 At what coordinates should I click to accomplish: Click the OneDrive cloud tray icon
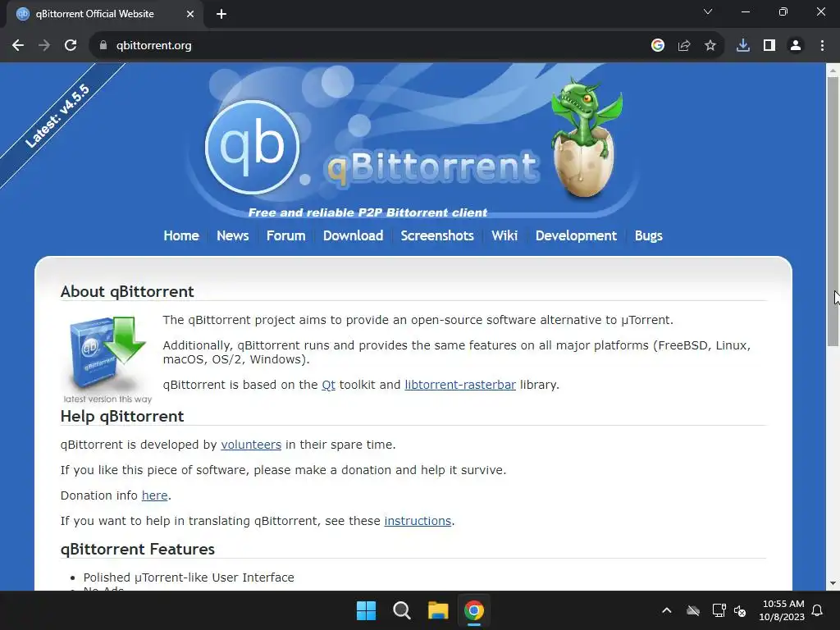click(x=693, y=610)
